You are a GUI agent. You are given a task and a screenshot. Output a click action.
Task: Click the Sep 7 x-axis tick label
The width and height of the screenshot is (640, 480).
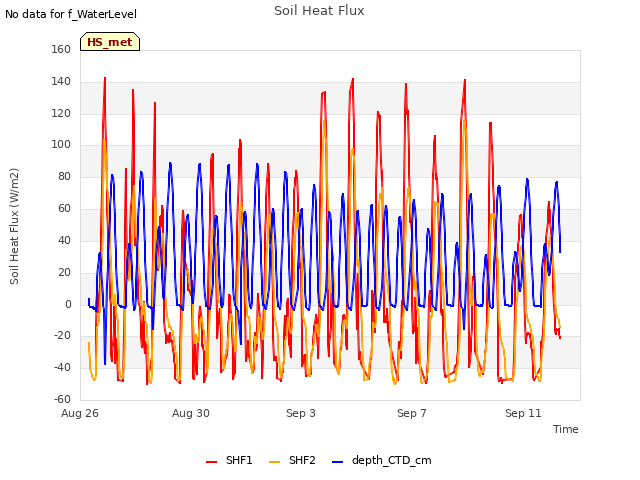click(x=411, y=413)
